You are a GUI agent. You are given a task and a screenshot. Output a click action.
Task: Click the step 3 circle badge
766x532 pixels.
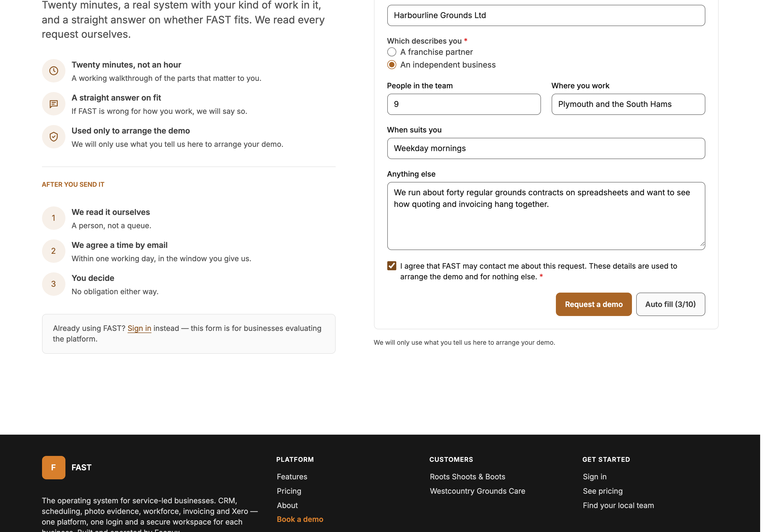pos(53,284)
